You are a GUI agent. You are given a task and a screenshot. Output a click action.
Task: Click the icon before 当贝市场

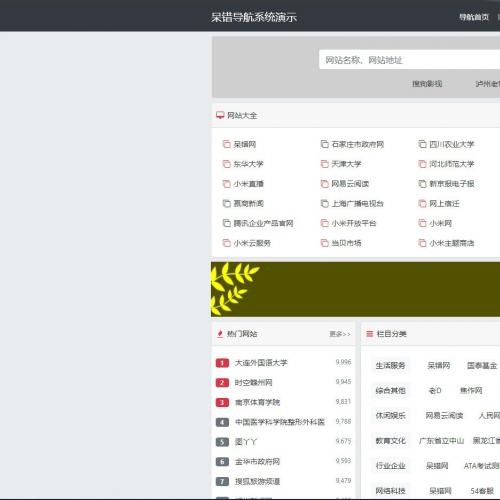[324, 243]
